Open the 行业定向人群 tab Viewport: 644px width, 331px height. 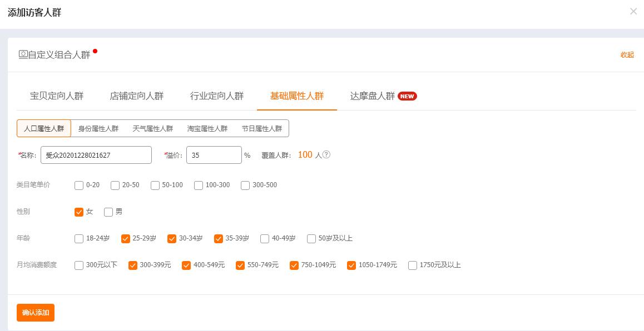pos(217,96)
